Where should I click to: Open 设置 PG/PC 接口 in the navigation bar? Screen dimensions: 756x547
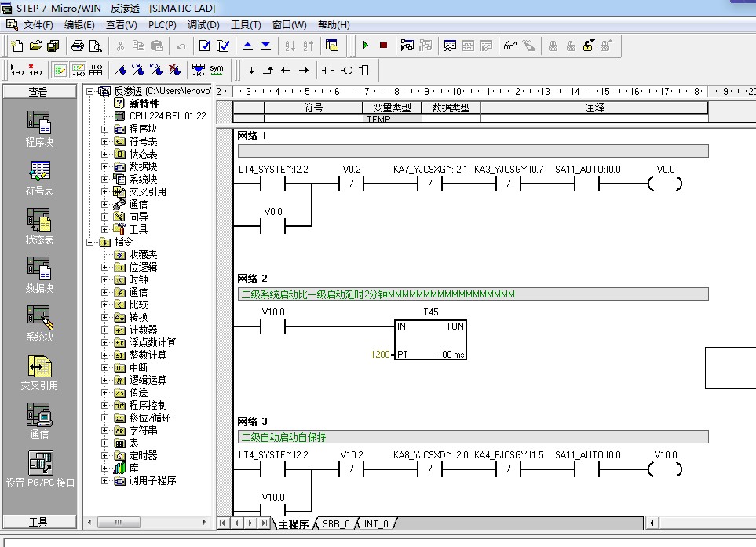(x=40, y=469)
